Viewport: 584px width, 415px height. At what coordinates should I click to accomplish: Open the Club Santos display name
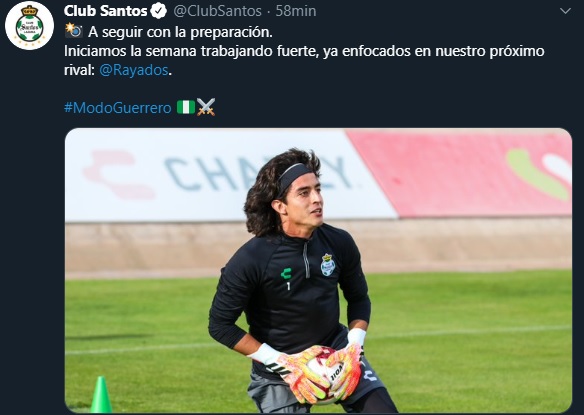click(x=105, y=11)
